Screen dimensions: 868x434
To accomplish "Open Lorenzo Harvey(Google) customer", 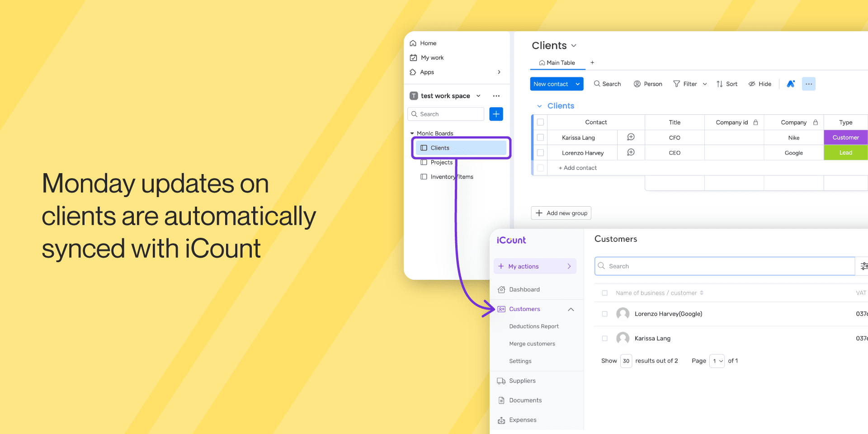I will pos(668,314).
